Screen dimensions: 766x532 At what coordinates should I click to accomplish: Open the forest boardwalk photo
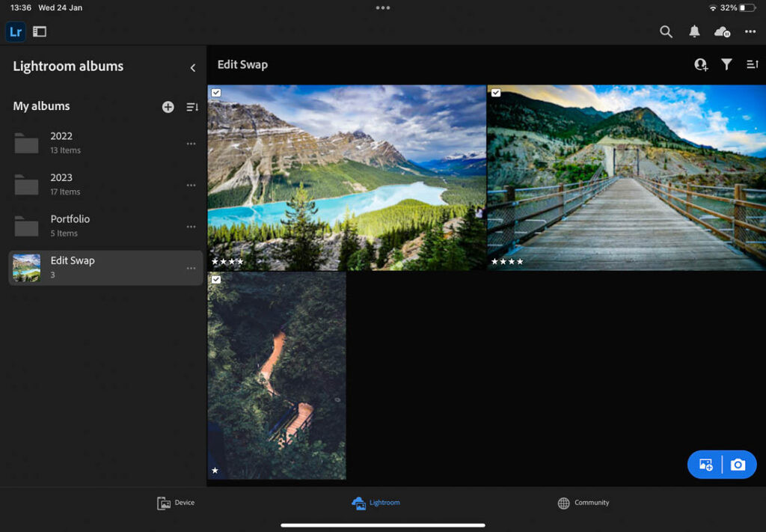point(277,376)
